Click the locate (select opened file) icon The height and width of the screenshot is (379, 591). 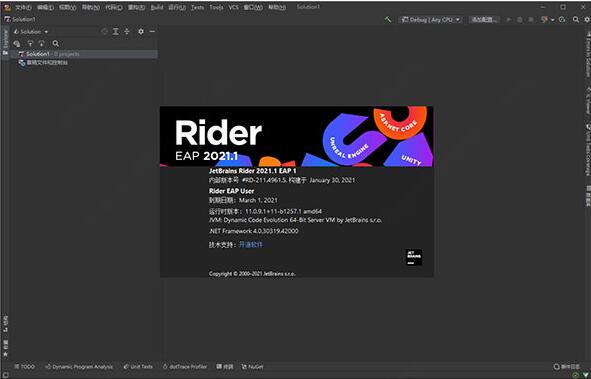pos(104,32)
